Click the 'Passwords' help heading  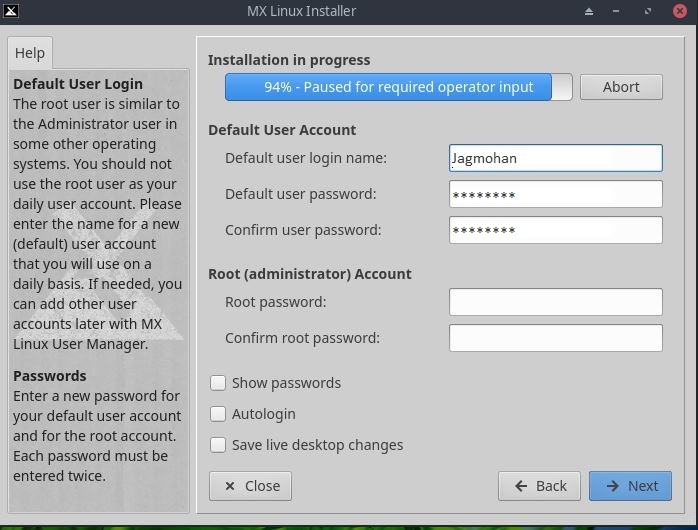tap(50, 376)
